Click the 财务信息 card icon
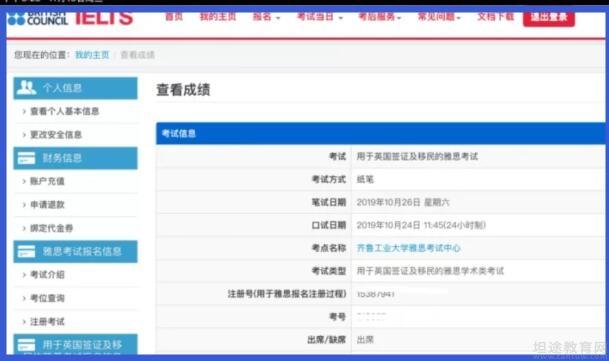609x361 pixels. point(26,158)
